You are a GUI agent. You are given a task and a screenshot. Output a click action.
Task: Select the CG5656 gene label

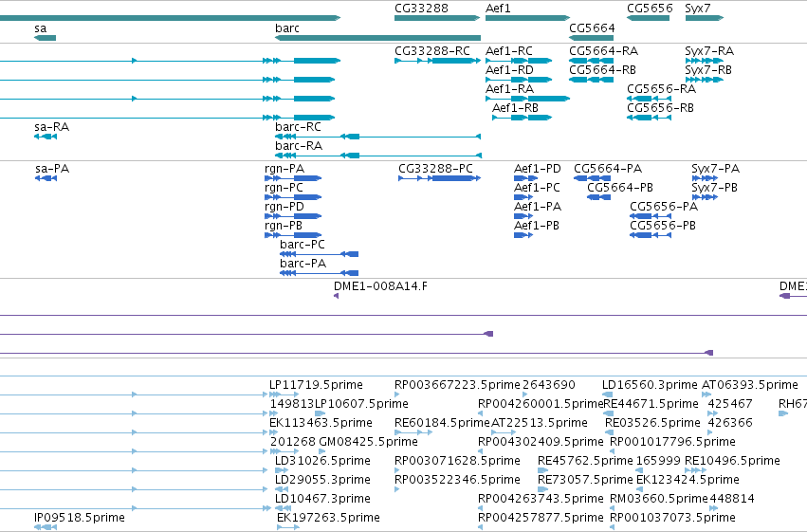coord(650,9)
